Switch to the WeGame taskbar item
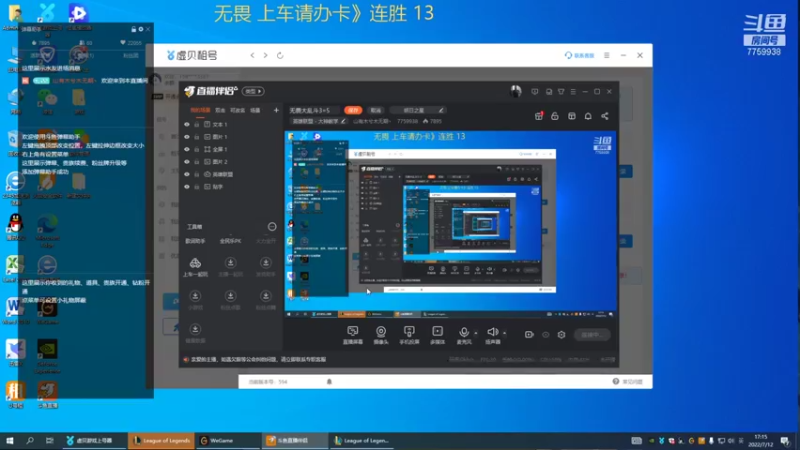Screen dimensions: 800x450 tap(228, 440)
